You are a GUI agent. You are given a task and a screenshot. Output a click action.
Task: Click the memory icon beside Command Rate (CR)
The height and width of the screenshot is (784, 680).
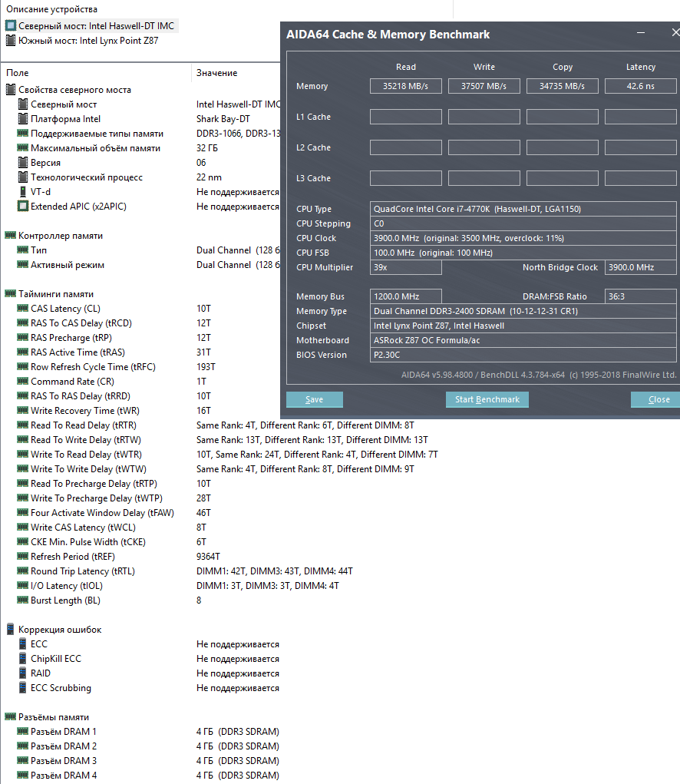click(x=22, y=381)
